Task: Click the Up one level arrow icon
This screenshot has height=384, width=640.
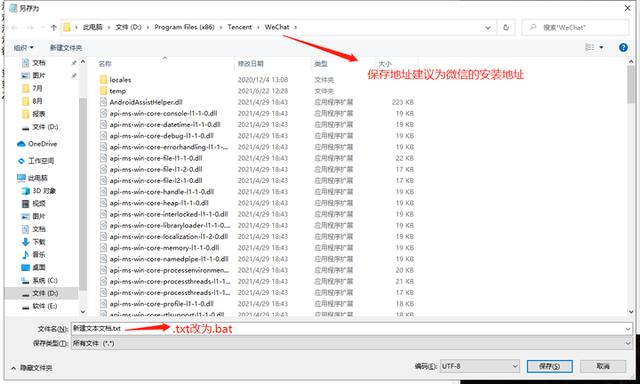Action: 53,28
